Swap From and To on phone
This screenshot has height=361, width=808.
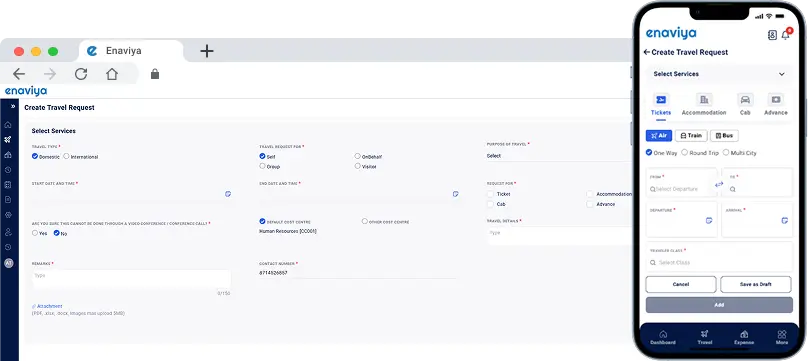[719, 184]
